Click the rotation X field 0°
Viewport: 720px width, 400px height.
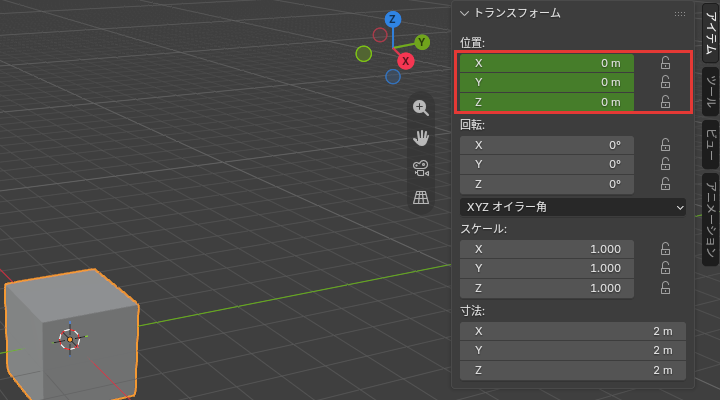[547, 145]
